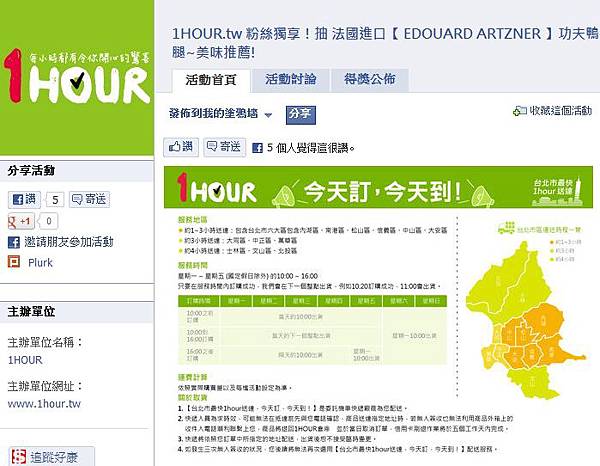Screen dimensions: 600x466
Task: Click the 發佈到我的塗鴉牆 label
Action: coord(214,114)
